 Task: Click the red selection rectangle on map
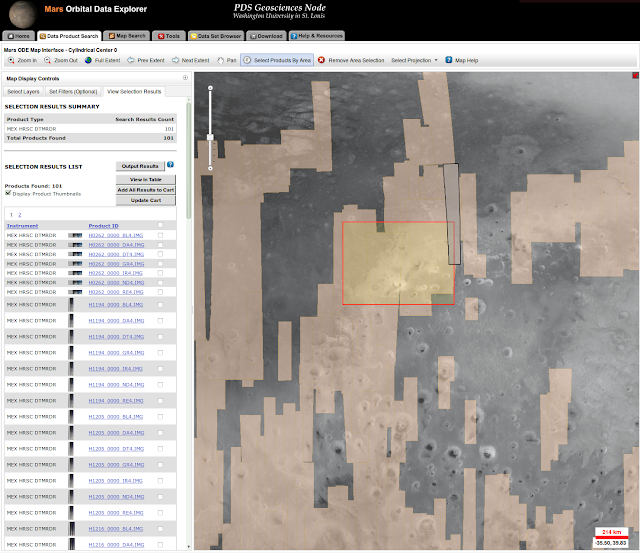point(398,263)
